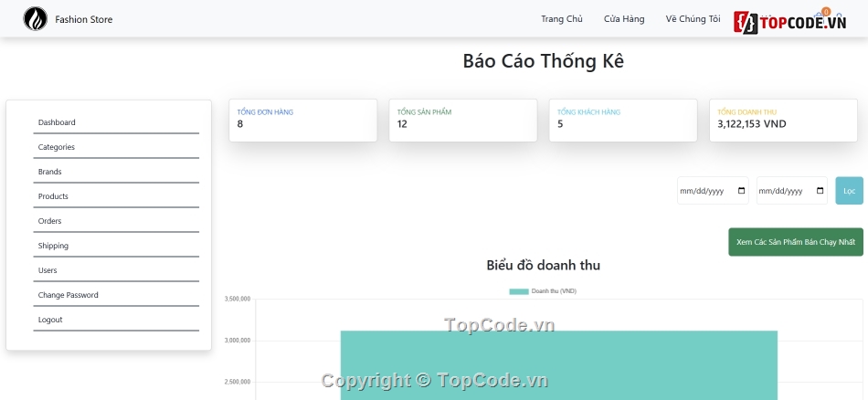Click the Tổng Đơn Hàng card
Image resolution: width=868 pixels, height=400 pixels.
(x=302, y=120)
